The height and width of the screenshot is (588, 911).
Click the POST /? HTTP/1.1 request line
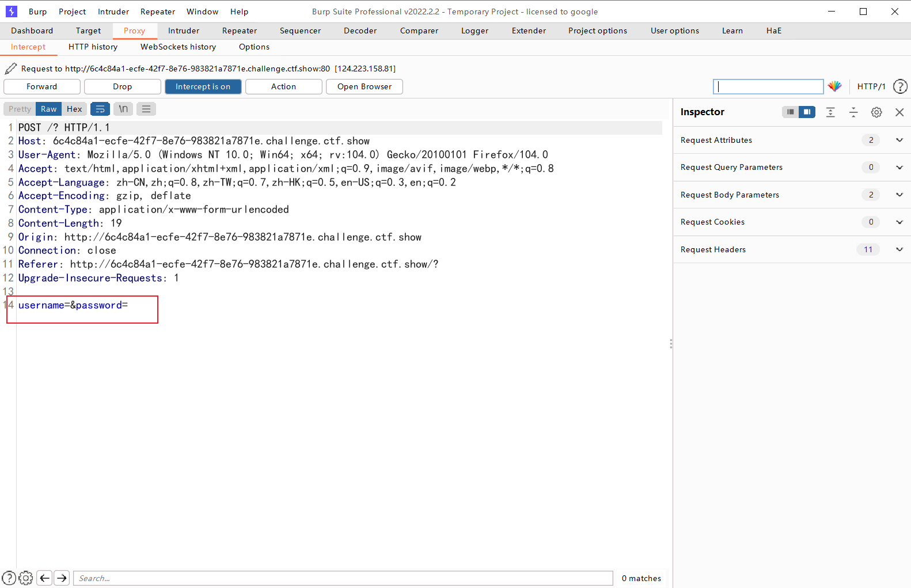point(64,127)
